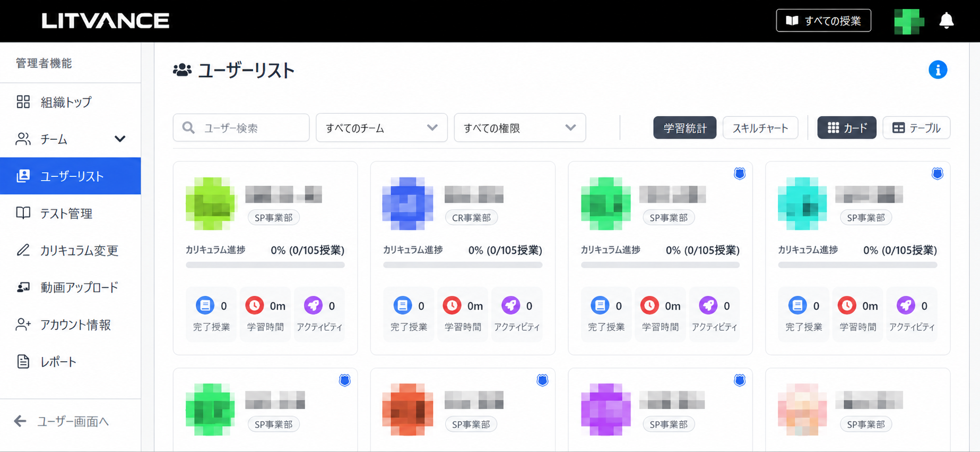Click the blue avatar on CR事業部 card
The width and height of the screenshot is (980, 452).
407,203
